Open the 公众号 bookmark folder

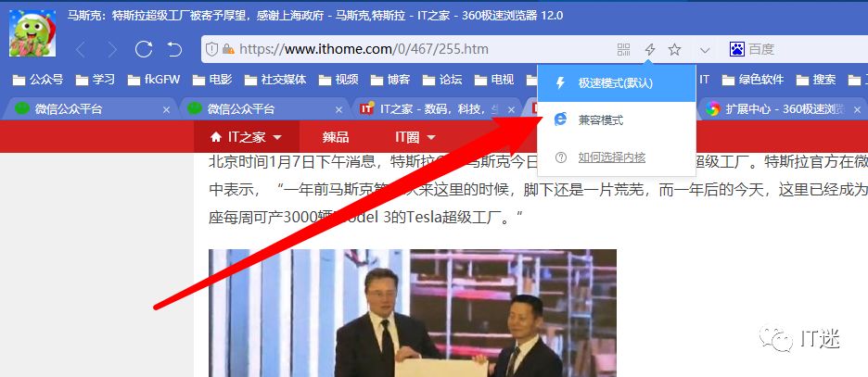(38, 80)
